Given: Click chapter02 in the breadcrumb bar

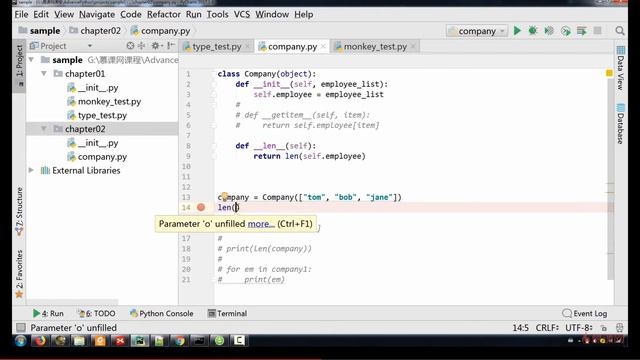Looking at the screenshot, I should coord(95,31).
